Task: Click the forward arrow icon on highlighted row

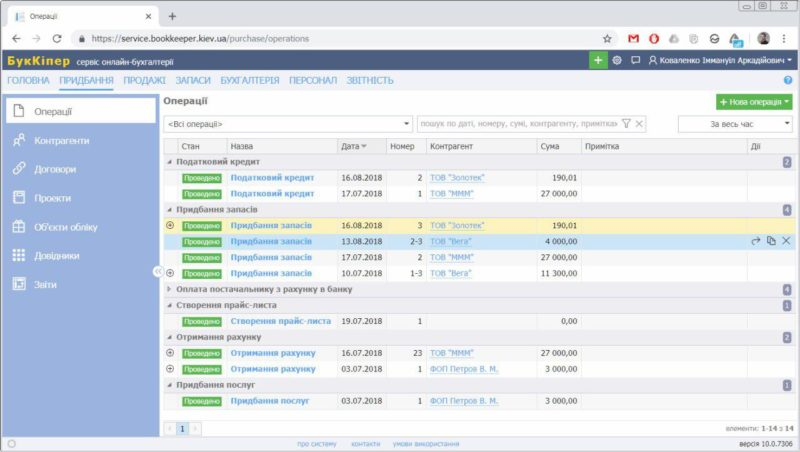Action: point(756,241)
